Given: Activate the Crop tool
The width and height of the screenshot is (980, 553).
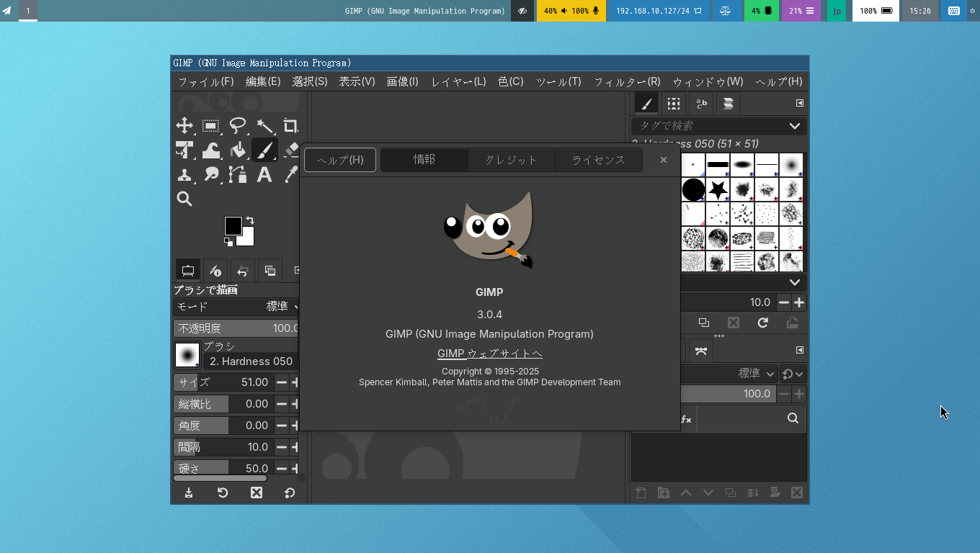Looking at the screenshot, I should coord(290,126).
